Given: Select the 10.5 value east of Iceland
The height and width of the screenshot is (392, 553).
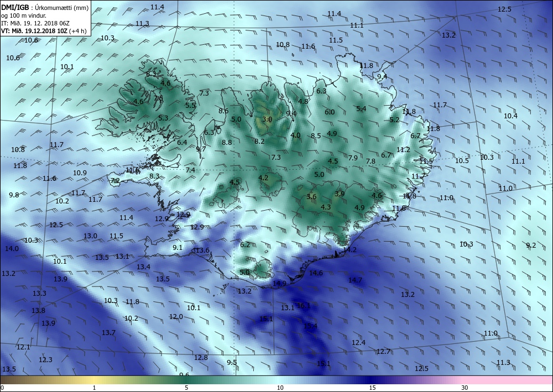Looking at the screenshot, I should tap(462, 161).
